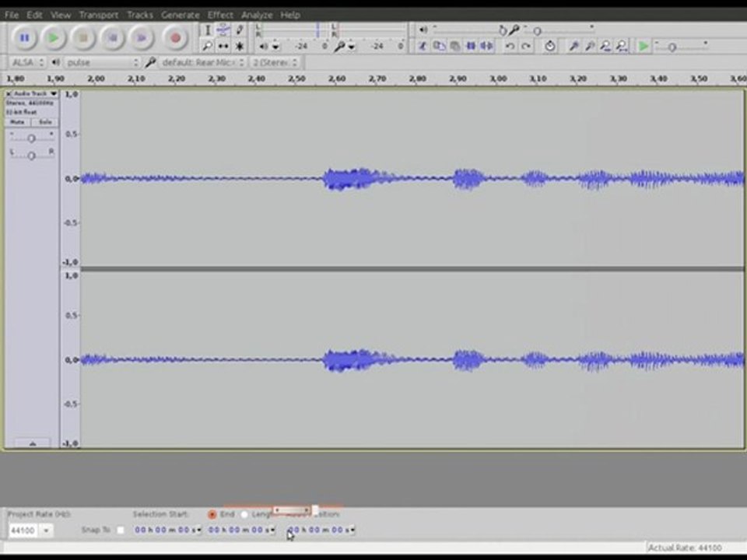Select the End radio button

(x=212, y=514)
